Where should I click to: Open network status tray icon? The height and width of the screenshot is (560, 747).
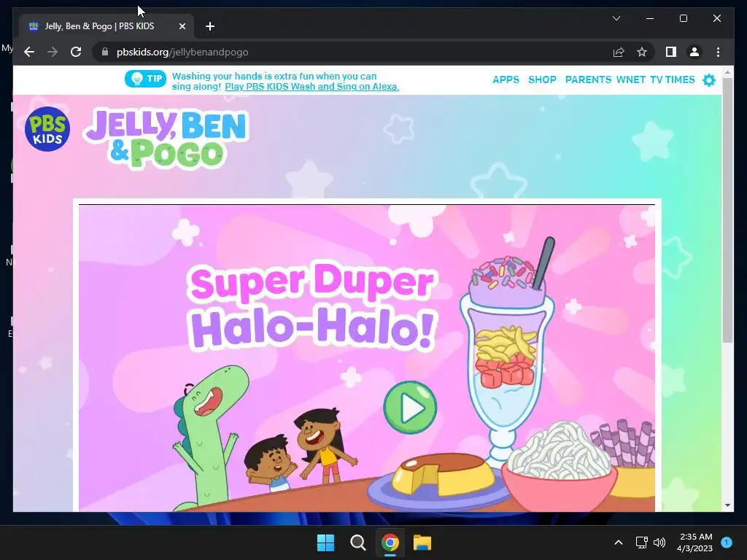[x=641, y=542]
